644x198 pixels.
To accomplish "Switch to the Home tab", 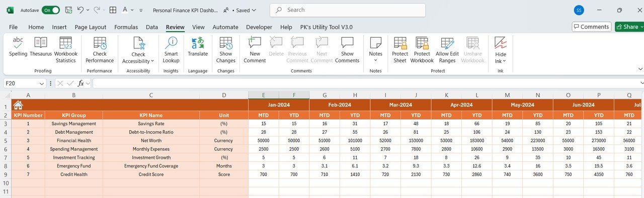I will 36,27.
